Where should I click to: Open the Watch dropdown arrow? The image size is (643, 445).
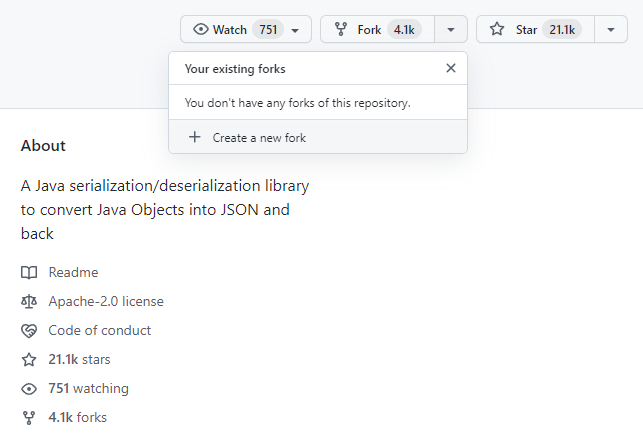(295, 30)
